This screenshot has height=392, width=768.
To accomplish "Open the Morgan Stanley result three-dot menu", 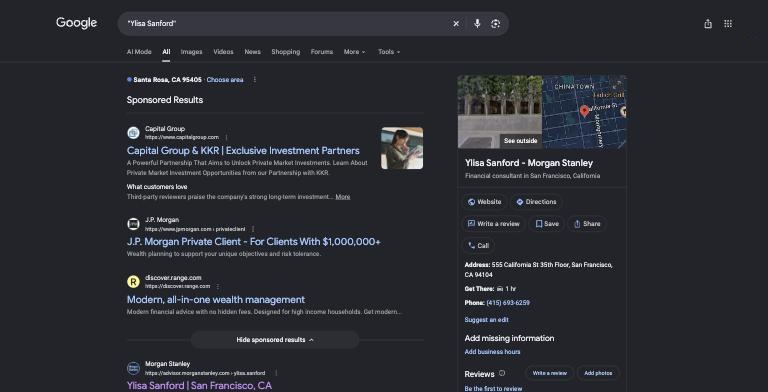I will tap(276, 373).
